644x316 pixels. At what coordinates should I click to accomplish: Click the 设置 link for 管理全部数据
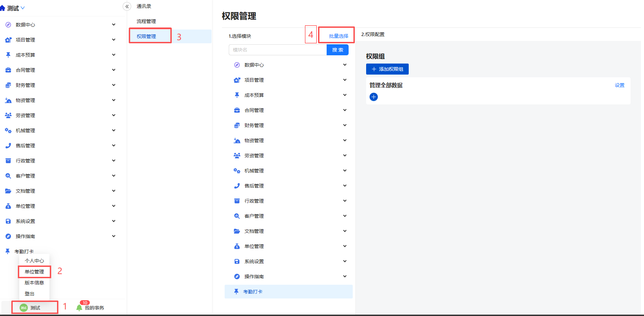[x=619, y=85]
